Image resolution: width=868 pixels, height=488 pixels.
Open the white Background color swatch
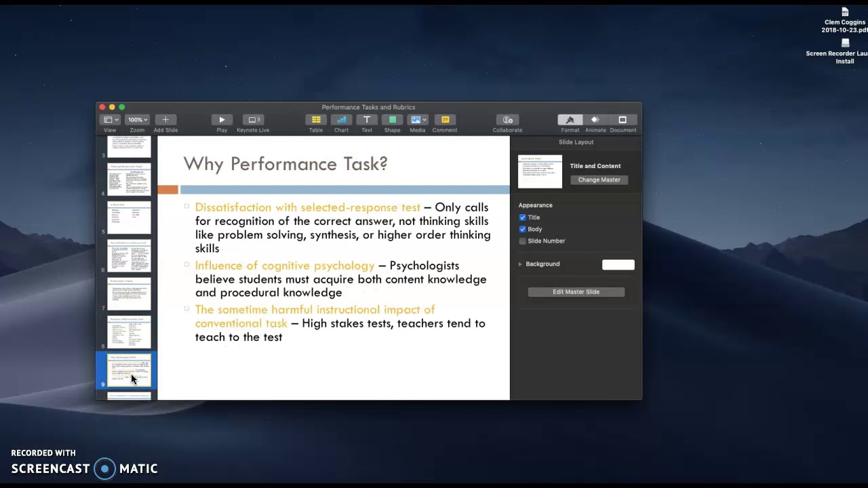pyautogui.click(x=618, y=264)
